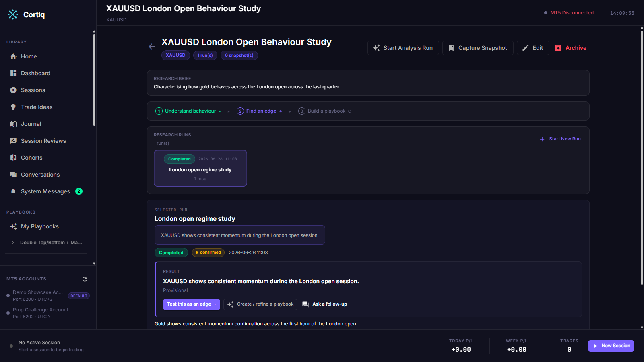This screenshot has width=644, height=362.
Task: Go back using the left arrow
Action: (x=152, y=47)
